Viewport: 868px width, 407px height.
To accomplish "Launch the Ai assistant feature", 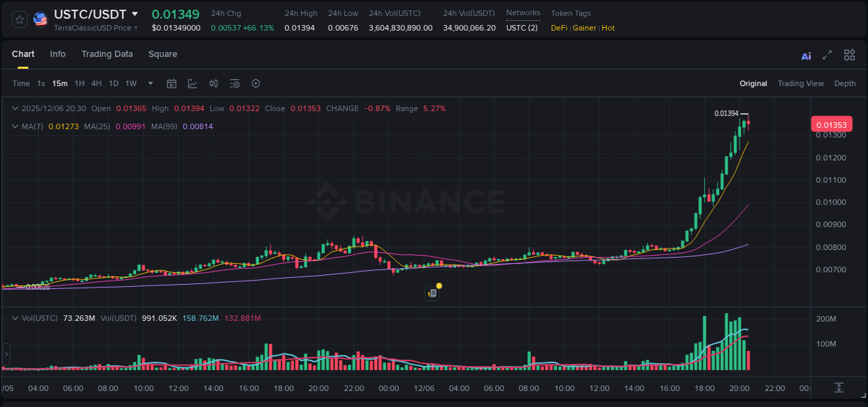I will click(806, 55).
